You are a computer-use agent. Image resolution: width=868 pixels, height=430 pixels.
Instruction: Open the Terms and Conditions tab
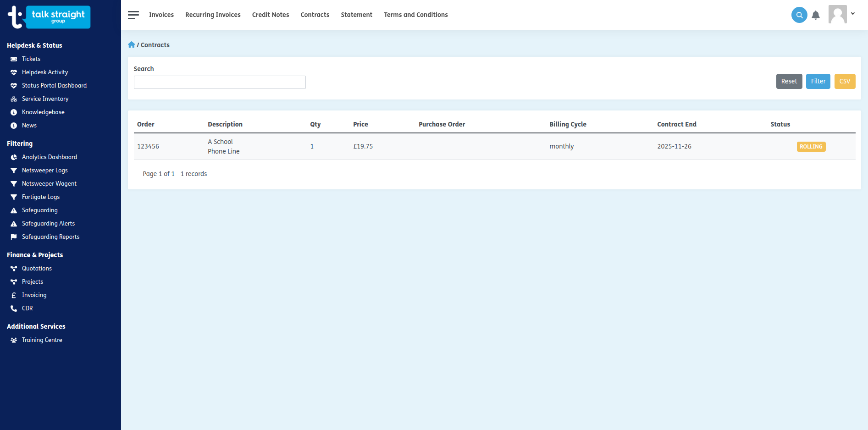[416, 15]
